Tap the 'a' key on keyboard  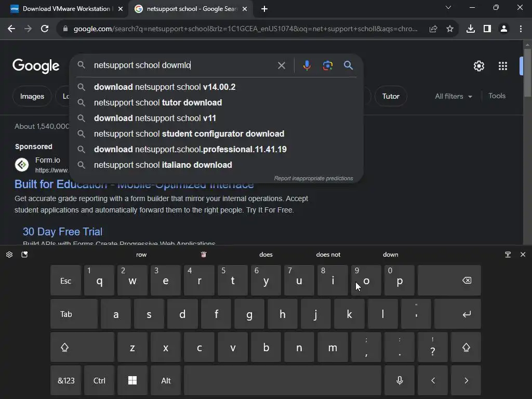click(x=116, y=314)
